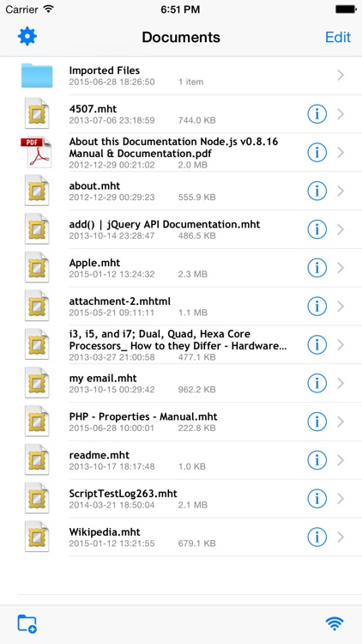Show info for 4507.mht
Screen dimensions: 362x644
point(317,113)
